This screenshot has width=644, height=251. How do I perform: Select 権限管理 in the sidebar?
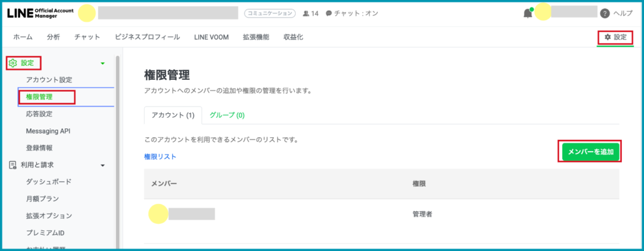click(x=39, y=97)
